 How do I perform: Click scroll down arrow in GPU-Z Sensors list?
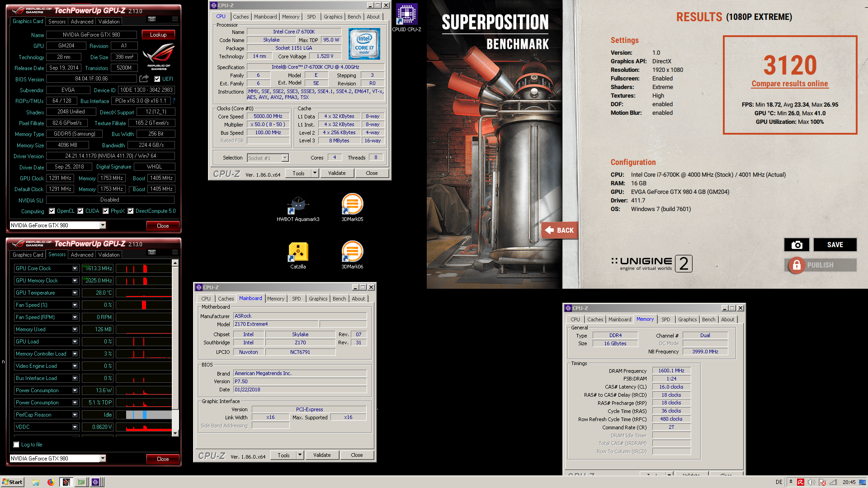(x=175, y=433)
